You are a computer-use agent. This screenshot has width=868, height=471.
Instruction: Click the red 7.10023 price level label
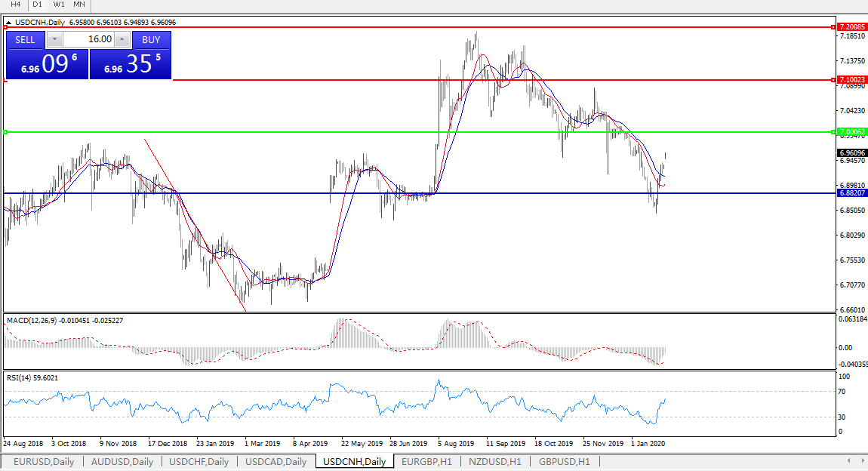click(851, 79)
